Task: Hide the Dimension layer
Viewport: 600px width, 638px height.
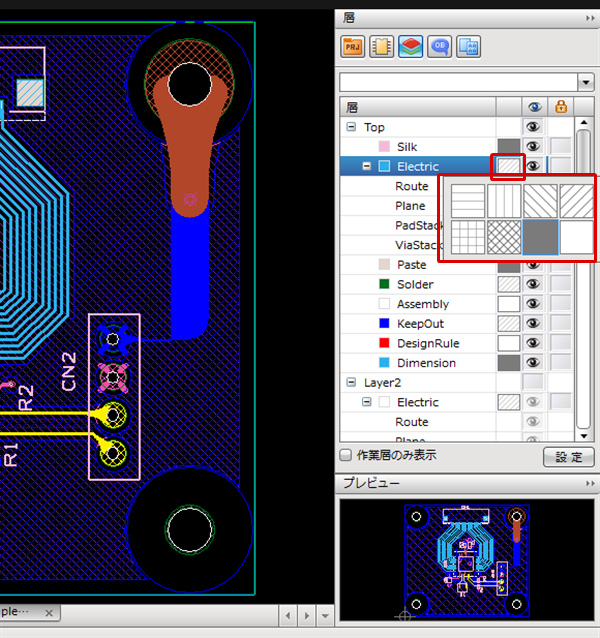Action: pos(533,363)
